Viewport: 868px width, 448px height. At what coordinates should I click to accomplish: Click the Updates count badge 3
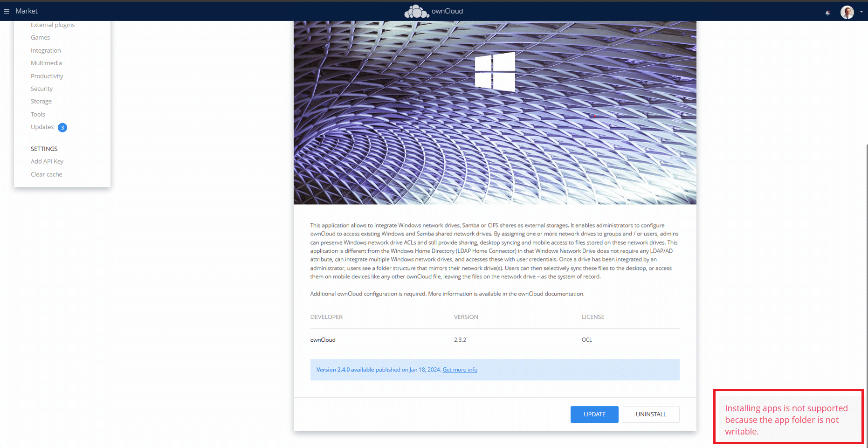pyautogui.click(x=62, y=127)
